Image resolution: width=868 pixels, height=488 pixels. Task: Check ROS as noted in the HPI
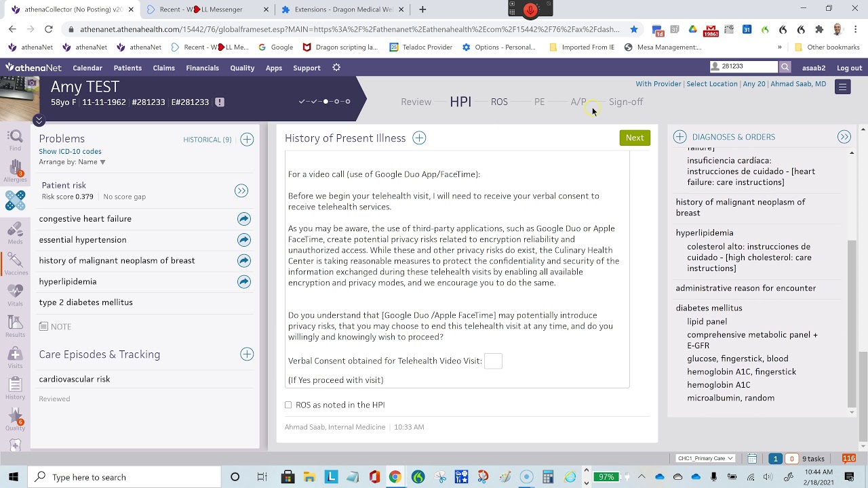click(288, 405)
